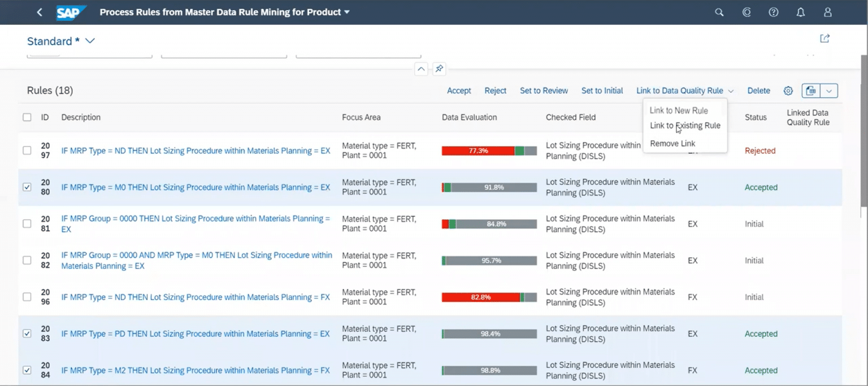Open global search in the shell bar
Viewport: 868px width, 386px height.
pyautogui.click(x=719, y=11)
